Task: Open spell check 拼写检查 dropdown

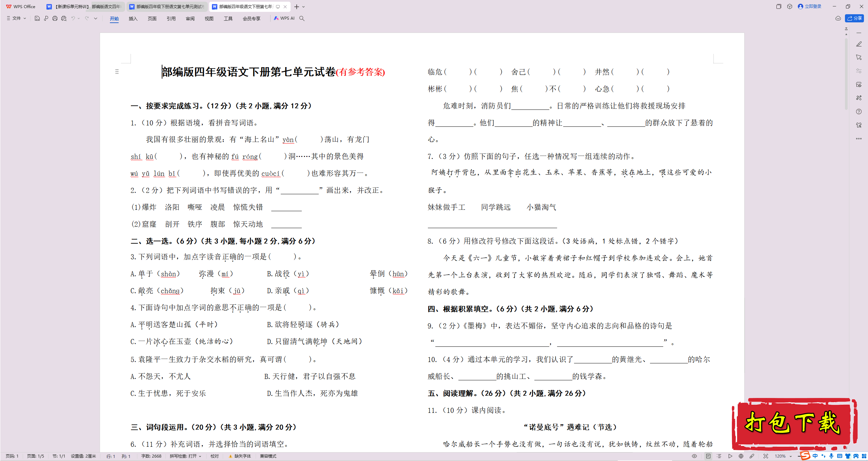Action: tap(185, 456)
